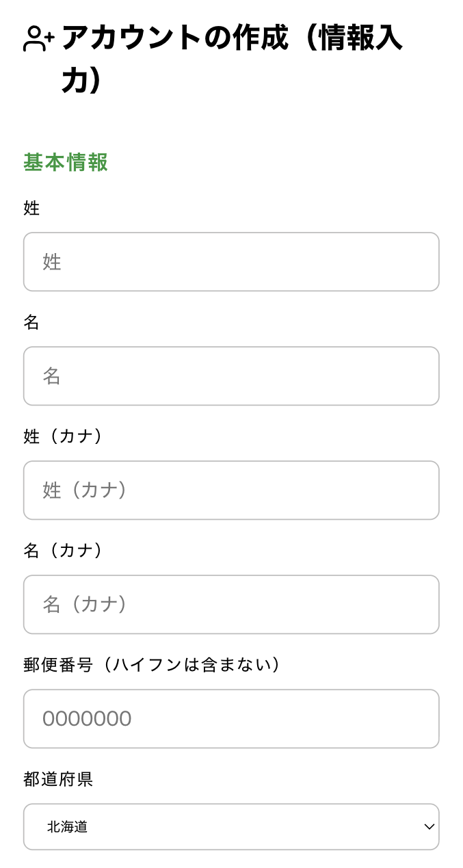Click inside the 姓 input field
The width and height of the screenshot is (463, 868).
[231, 261]
